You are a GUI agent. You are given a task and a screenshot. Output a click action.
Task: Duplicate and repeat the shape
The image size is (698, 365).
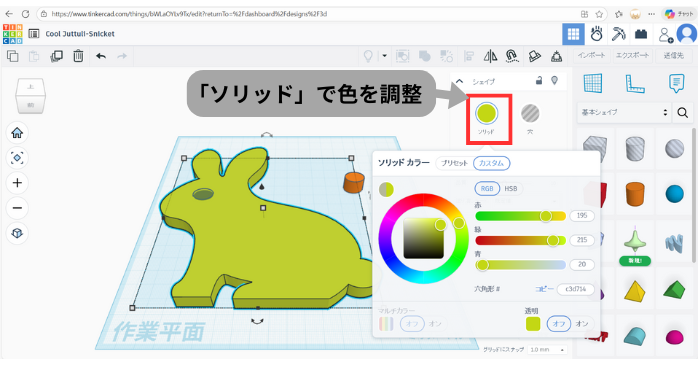pyautogui.click(x=57, y=56)
